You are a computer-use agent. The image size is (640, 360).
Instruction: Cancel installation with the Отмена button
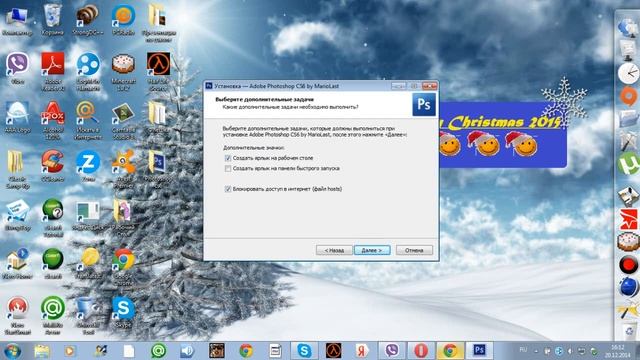414,250
